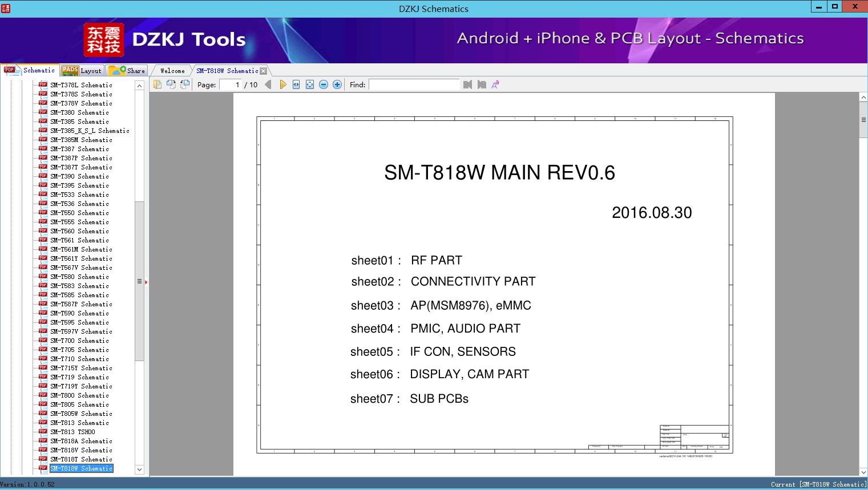The height and width of the screenshot is (490, 868).
Task: Click the copy pages icon in PDF toolbar
Action: click(157, 84)
